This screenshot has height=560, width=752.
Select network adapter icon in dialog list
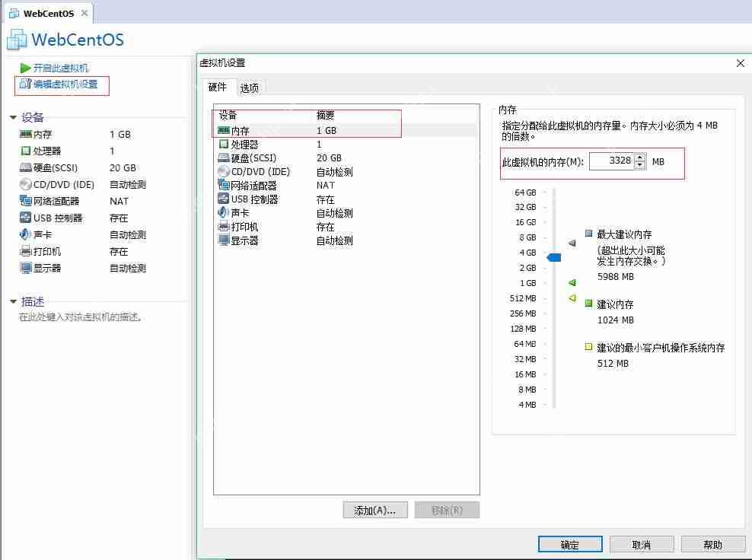click(x=224, y=185)
